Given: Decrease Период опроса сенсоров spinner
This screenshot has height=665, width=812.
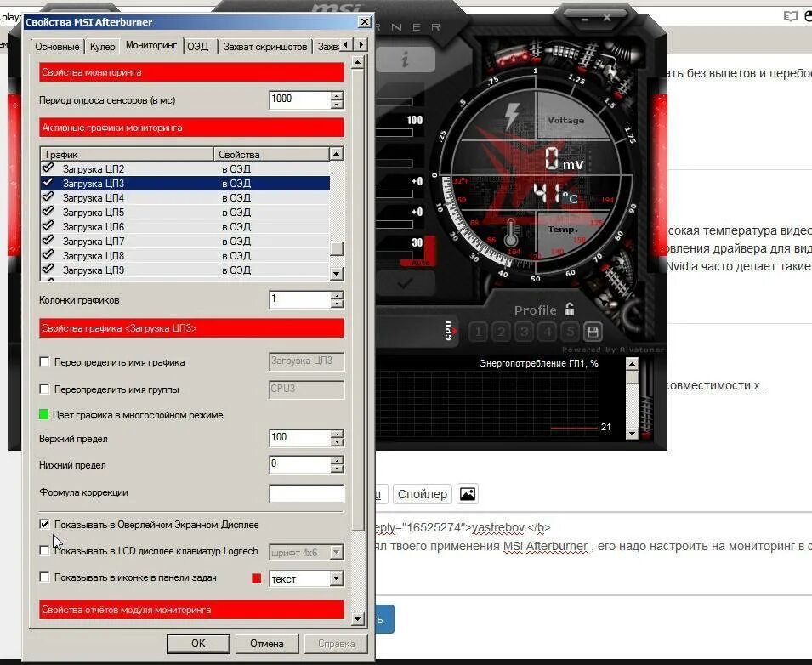Looking at the screenshot, I should pos(337,104).
